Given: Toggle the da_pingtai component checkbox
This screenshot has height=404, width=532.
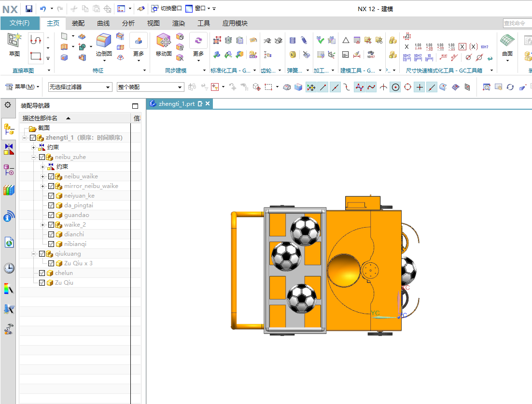Looking at the screenshot, I should [51, 205].
